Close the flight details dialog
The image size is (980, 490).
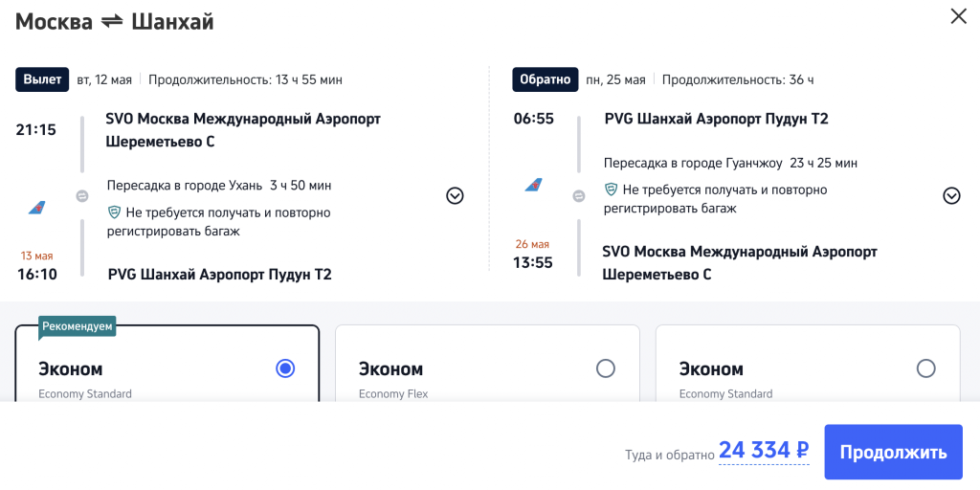pyautogui.click(x=958, y=16)
